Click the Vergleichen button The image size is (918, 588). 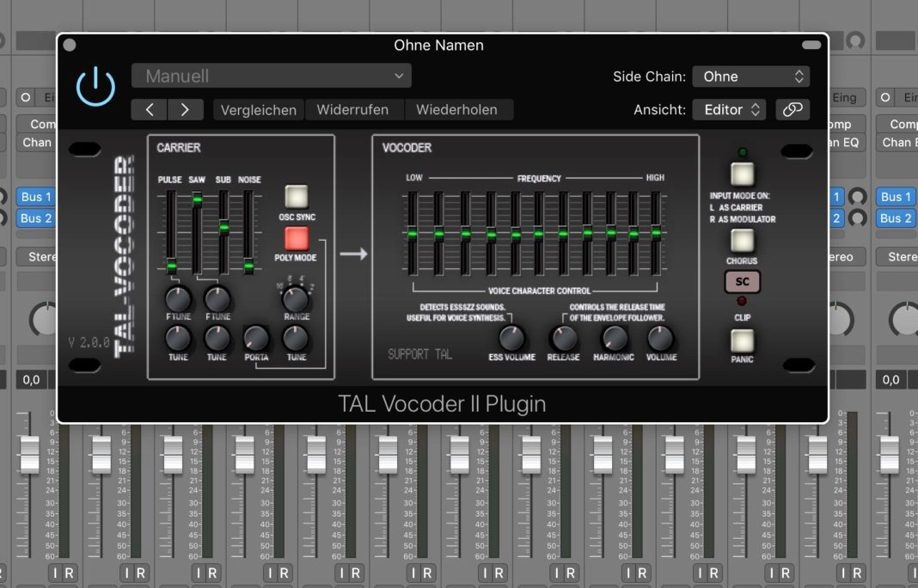(x=259, y=110)
